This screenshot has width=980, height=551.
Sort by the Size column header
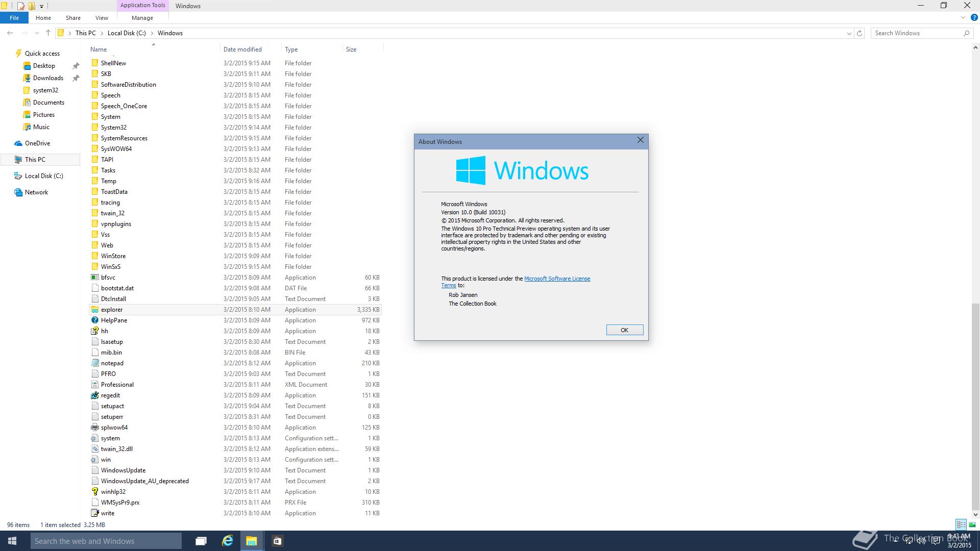coord(363,49)
